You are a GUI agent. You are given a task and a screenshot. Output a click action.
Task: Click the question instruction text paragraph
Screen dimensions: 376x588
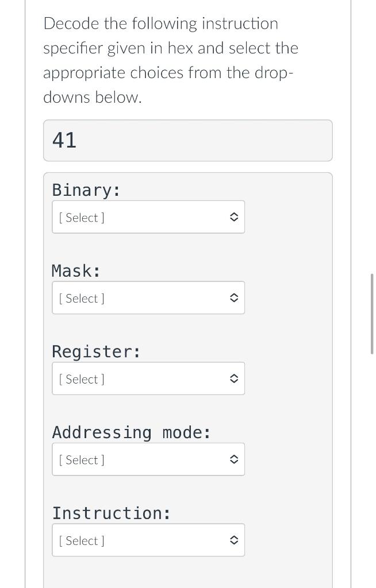(170, 60)
